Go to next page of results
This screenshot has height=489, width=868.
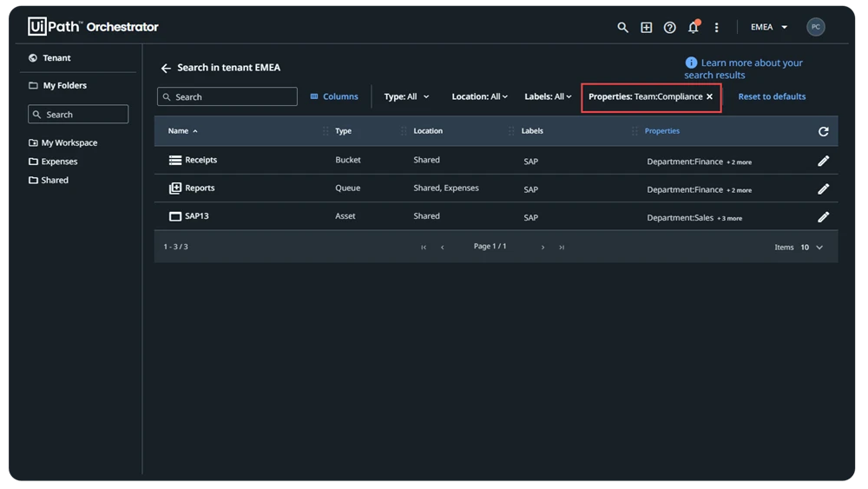[x=542, y=247]
